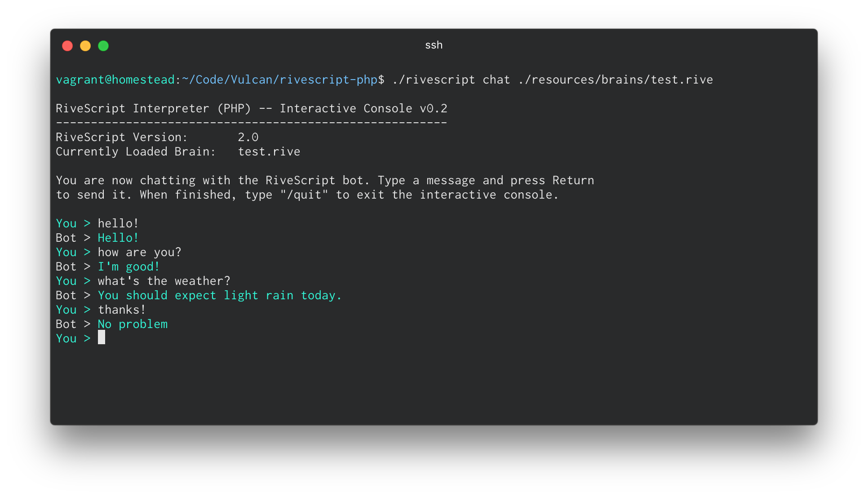868x497 pixels.
Task: Click the blinking cursor at the prompt
Action: coord(102,337)
